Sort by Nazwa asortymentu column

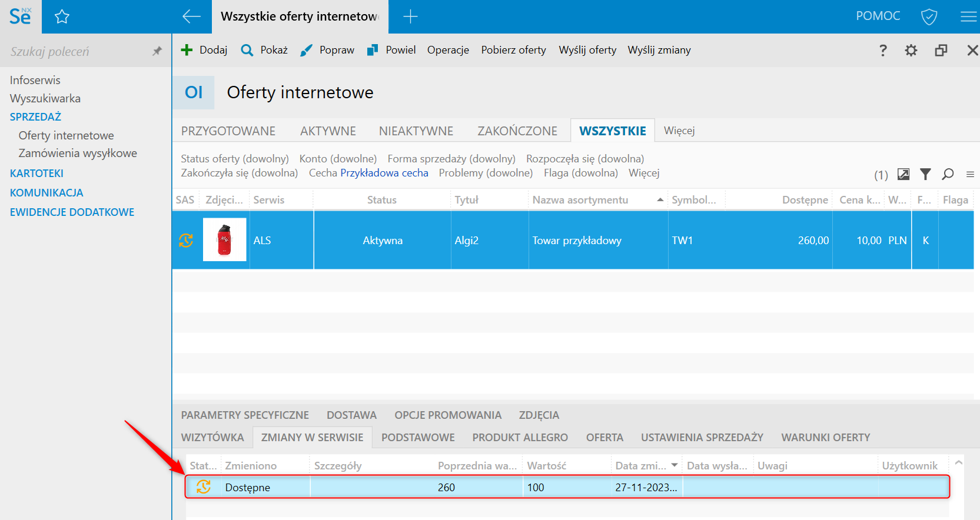click(598, 200)
